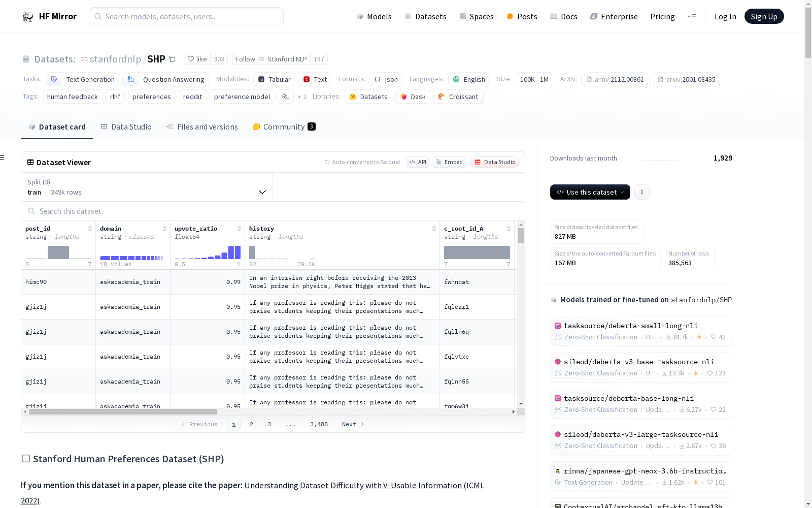The width and height of the screenshot is (812, 508).
Task: Open the left sidebar table of contents icon
Action: (x=3, y=157)
